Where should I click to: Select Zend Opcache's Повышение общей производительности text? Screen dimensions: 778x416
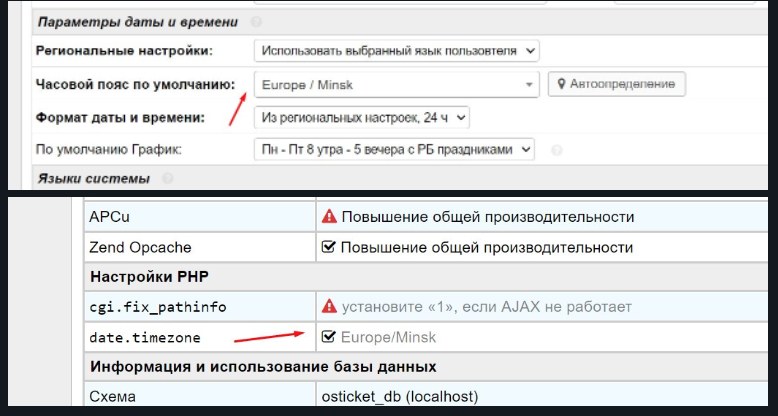487,247
